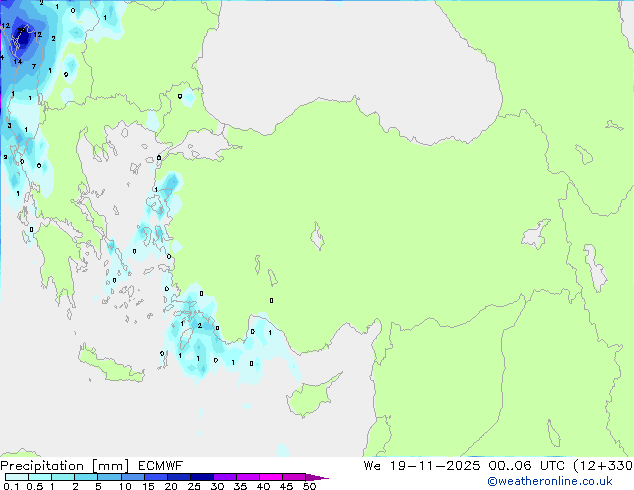Select the 30–35 mm purple swatch

225,477
